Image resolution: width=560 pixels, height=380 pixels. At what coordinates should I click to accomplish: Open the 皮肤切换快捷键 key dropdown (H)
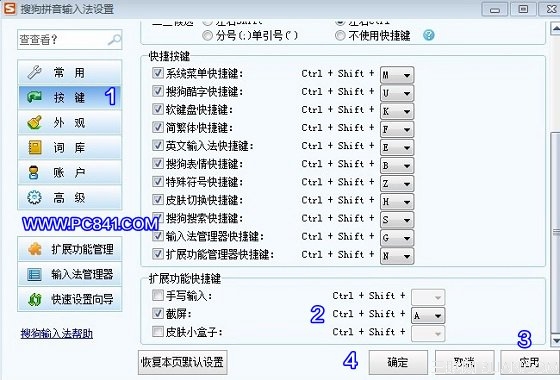397,201
